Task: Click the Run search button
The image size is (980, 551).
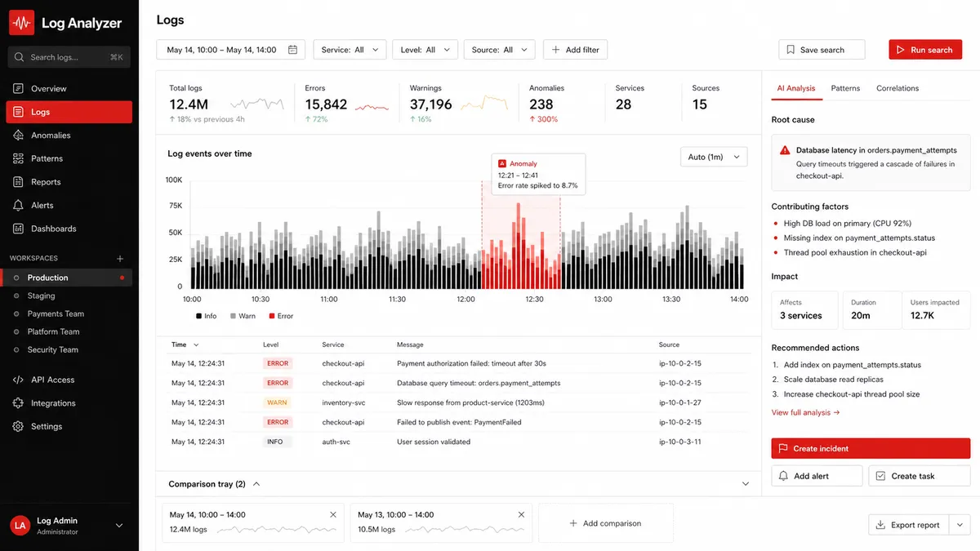Action: [925, 50]
